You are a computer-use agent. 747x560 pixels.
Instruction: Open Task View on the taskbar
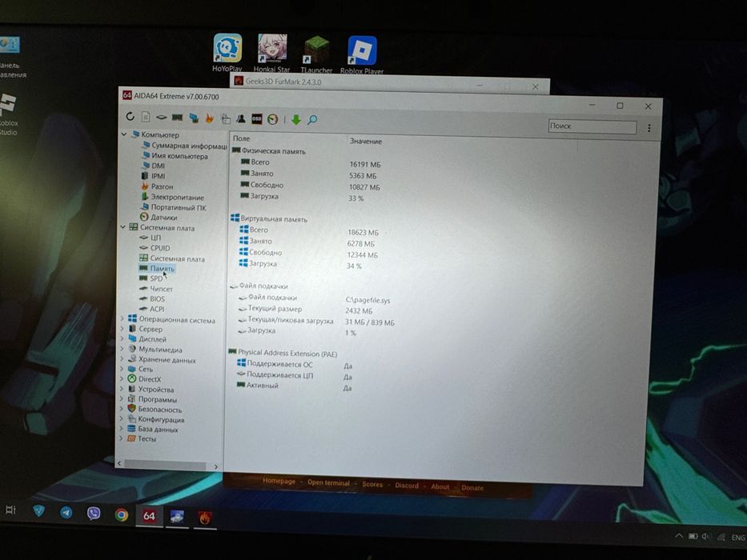10,510
